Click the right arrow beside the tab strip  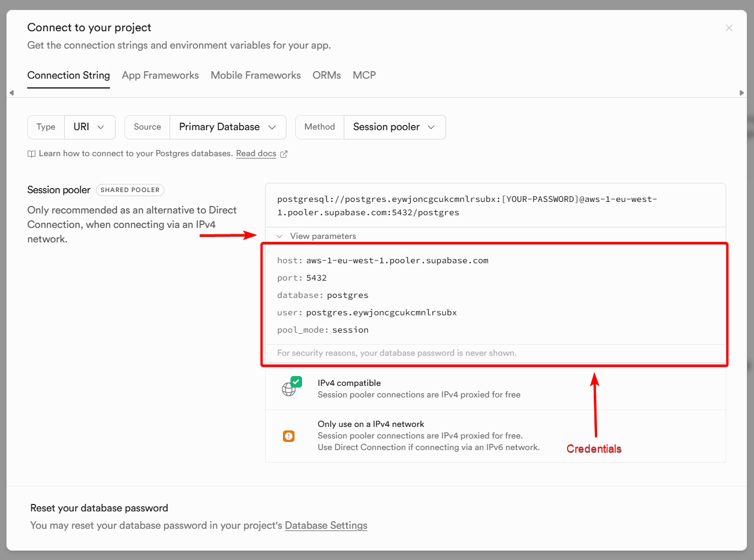[742, 92]
